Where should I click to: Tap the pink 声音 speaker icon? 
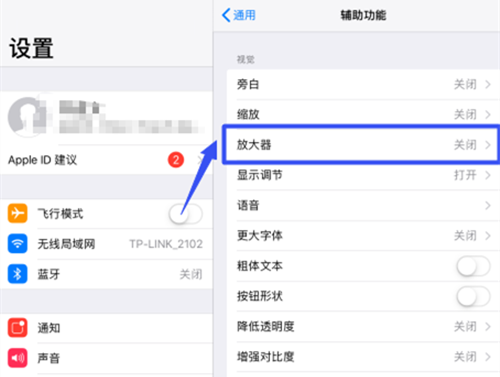[x=17, y=358]
